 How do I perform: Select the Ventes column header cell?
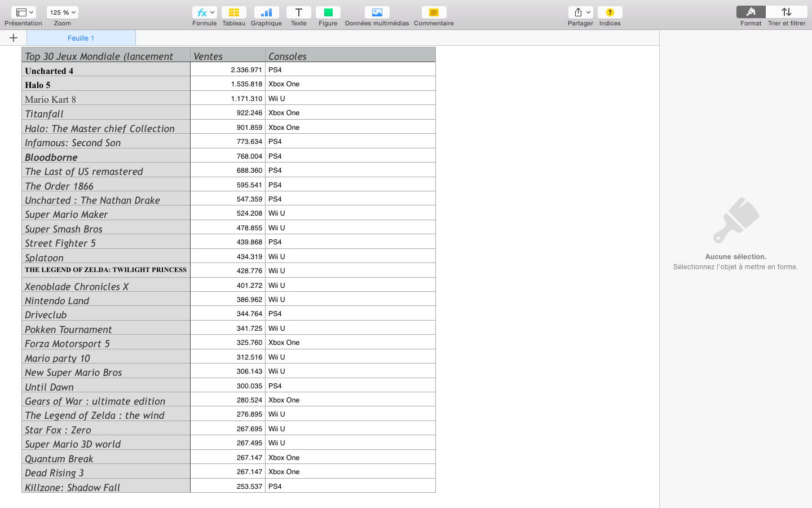click(228, 55)
